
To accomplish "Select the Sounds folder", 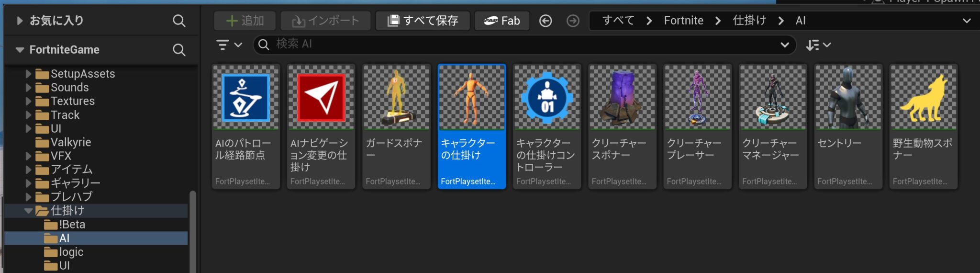I will pyautogui.click(x=69, y=87).
